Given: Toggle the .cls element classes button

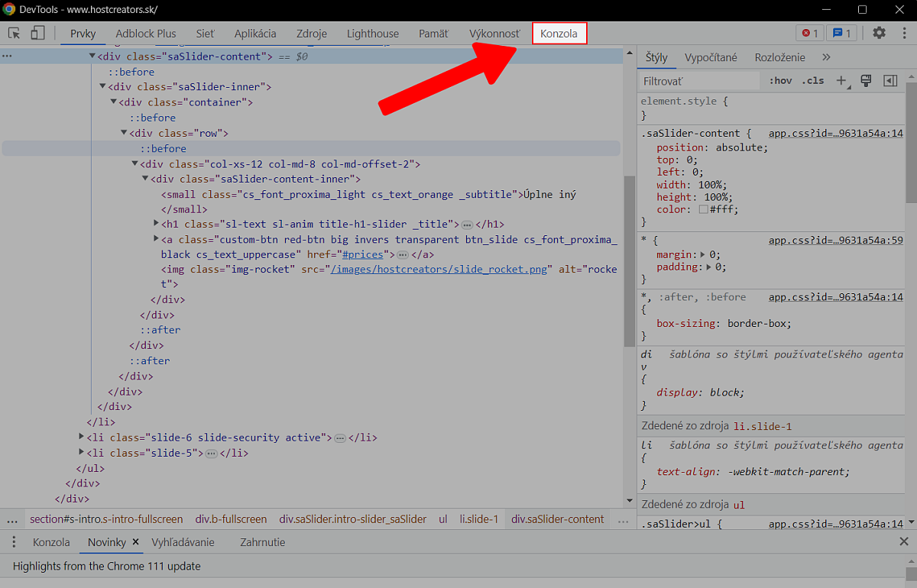Looking at the screenshot, I should [813, 80].
